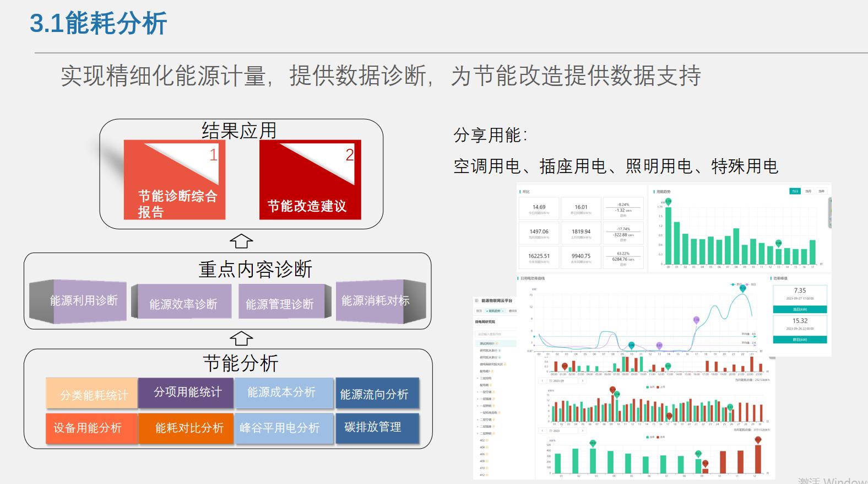Screen dimensions: 868x484
Task: Expand the 一层空调 tree node
Action: tap(478, 392)
